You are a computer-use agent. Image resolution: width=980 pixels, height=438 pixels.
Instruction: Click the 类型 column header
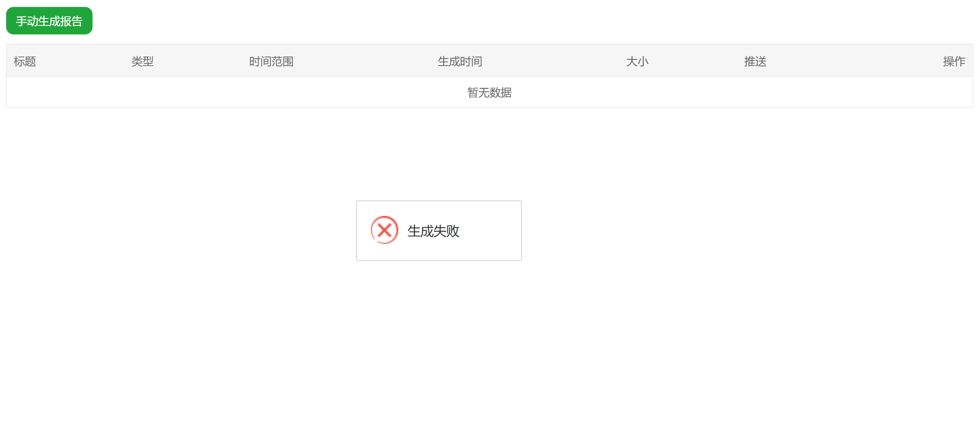142,61
